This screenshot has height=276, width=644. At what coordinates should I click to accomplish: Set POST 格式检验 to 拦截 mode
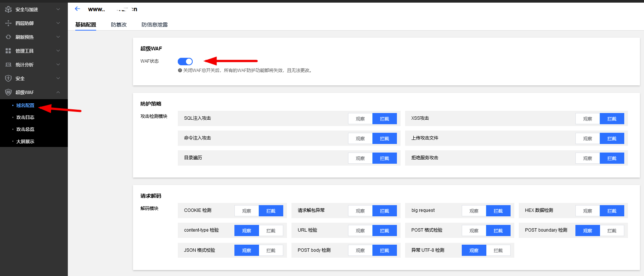(x=498, y=230)
